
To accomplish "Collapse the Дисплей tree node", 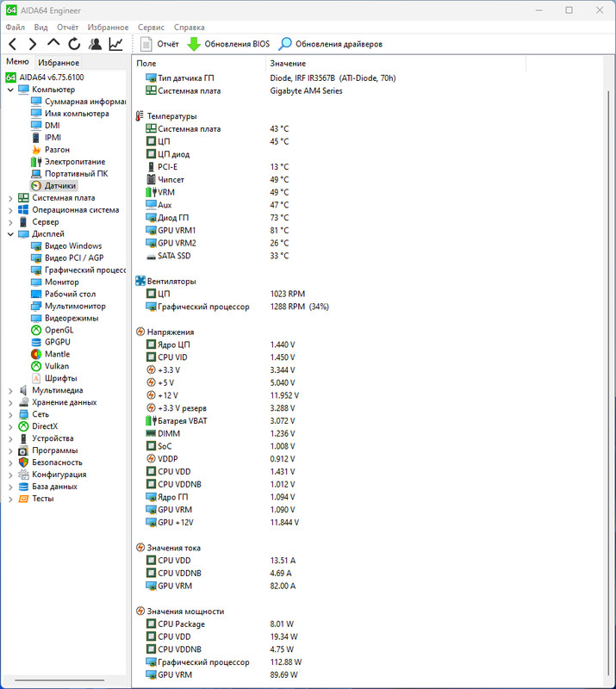I will click(10, 234).
